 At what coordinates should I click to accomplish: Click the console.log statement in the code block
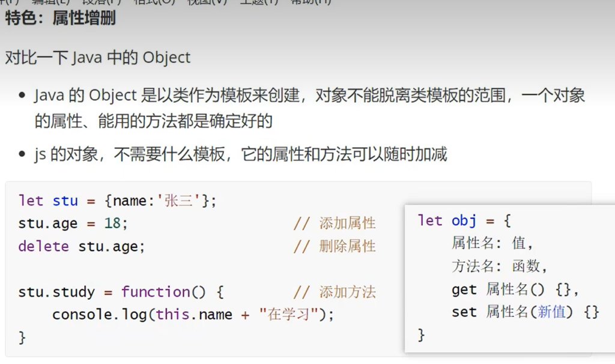[x=192, y=315]
